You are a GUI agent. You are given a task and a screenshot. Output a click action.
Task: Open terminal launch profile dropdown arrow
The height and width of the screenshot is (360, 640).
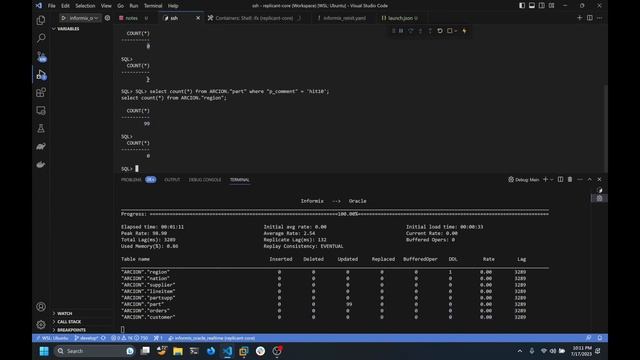coord(552,180)
